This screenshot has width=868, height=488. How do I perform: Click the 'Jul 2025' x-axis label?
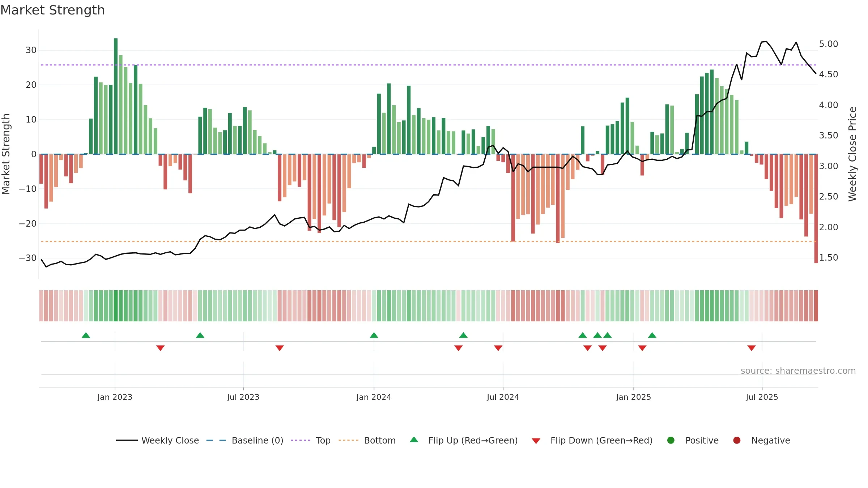click(x=762, y=397)
